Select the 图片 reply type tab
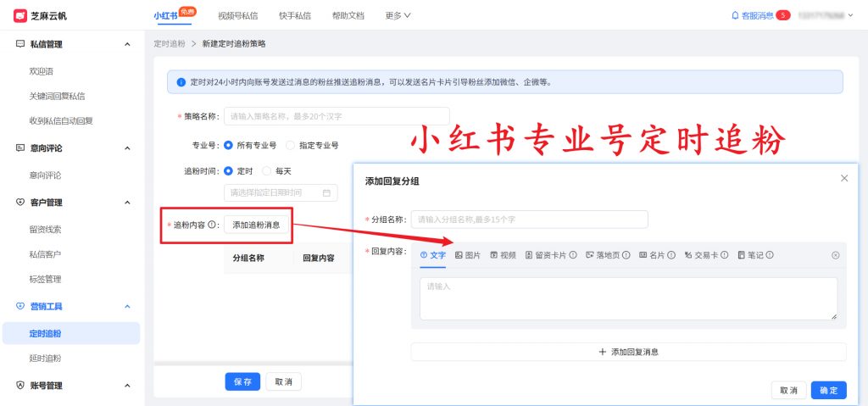Screen dimensions: 868x406 (x=468, y=255)
